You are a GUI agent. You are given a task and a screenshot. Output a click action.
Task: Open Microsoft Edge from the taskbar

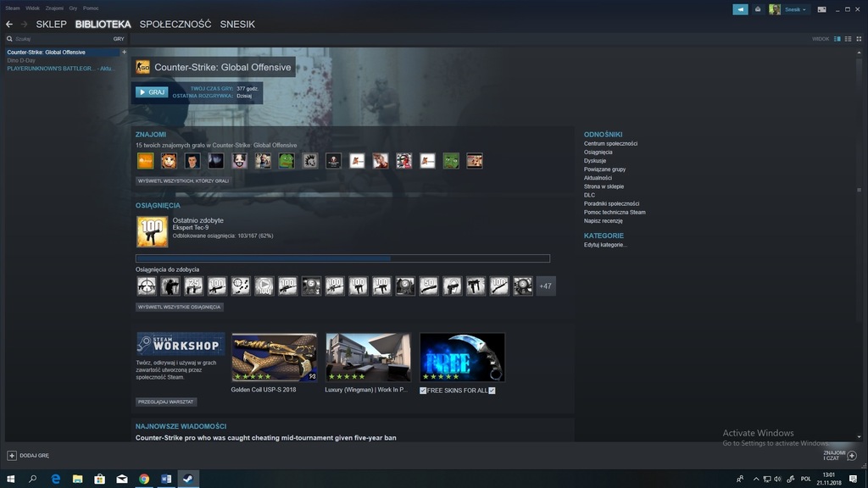click(55, 479)
